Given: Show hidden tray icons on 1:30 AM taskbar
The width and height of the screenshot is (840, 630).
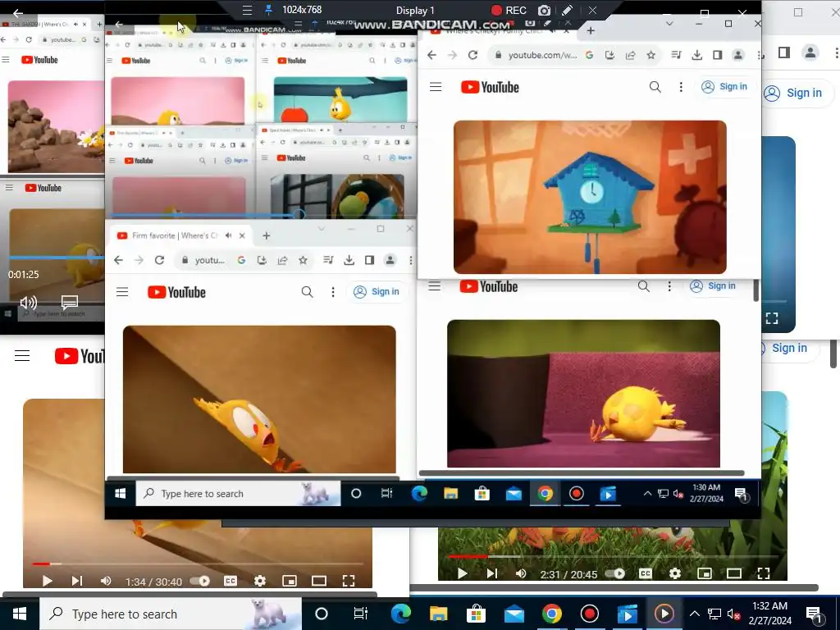Looking at the screenshot, I should point(647,493).
